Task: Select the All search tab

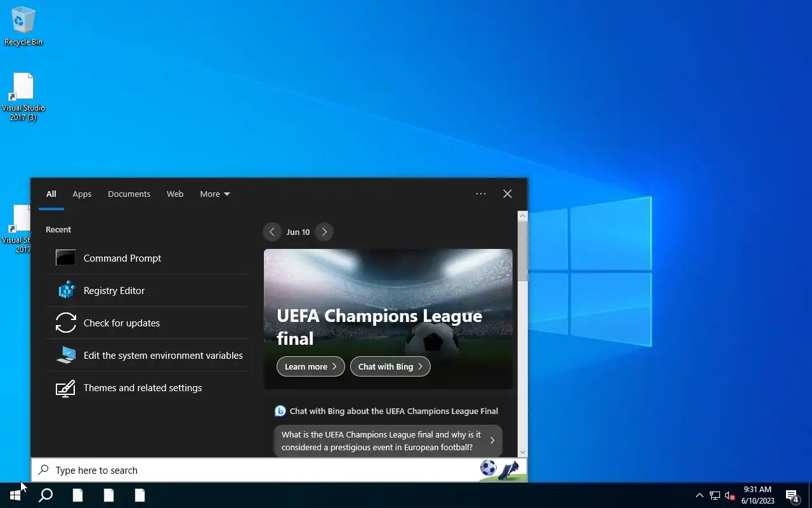Action: coord(51,194)
